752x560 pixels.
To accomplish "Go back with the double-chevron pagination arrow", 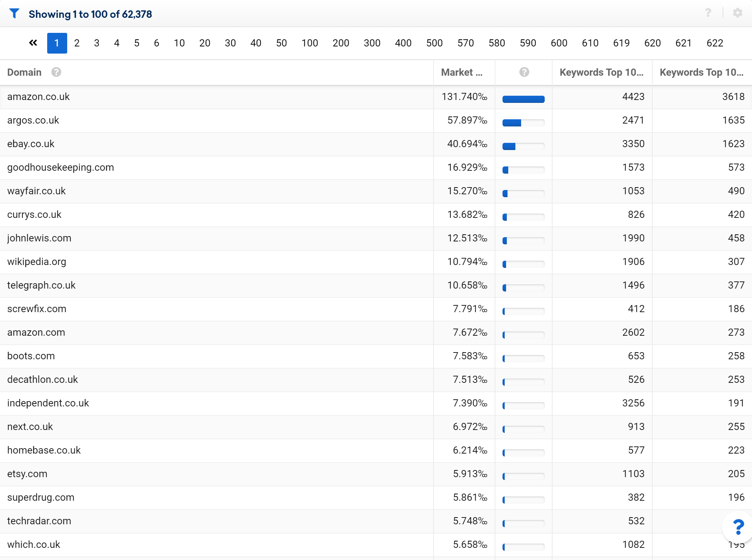I will point(33,43).
